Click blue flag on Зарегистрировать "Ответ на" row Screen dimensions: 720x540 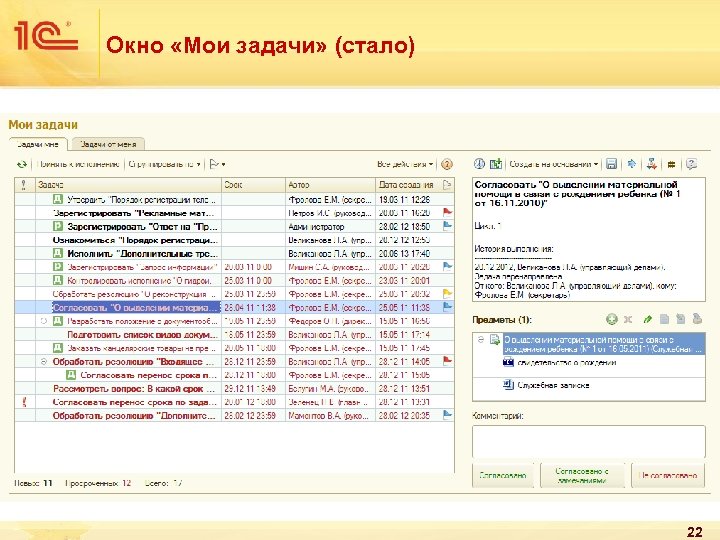447,225
